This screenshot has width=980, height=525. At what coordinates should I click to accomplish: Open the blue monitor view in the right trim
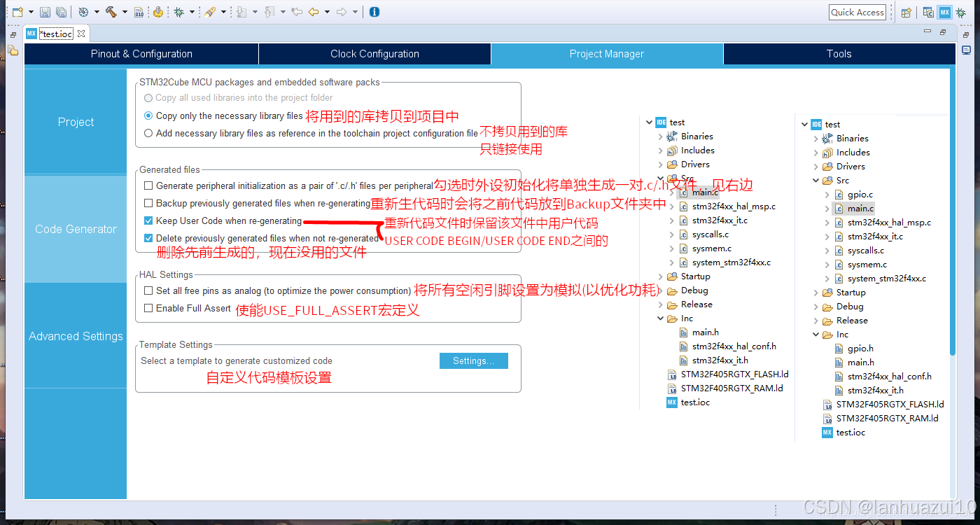pyautogui.click(x=966, y=50)
